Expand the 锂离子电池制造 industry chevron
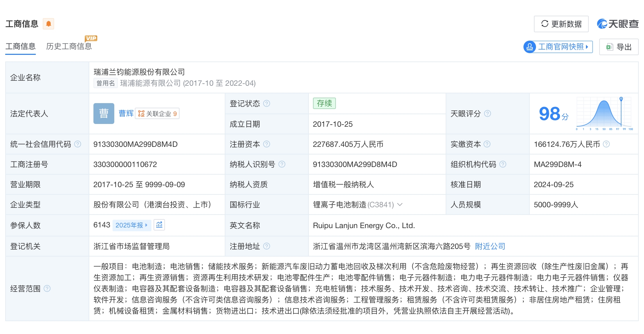This screenshot has width=644, height=334. click(x=400, y=204)
